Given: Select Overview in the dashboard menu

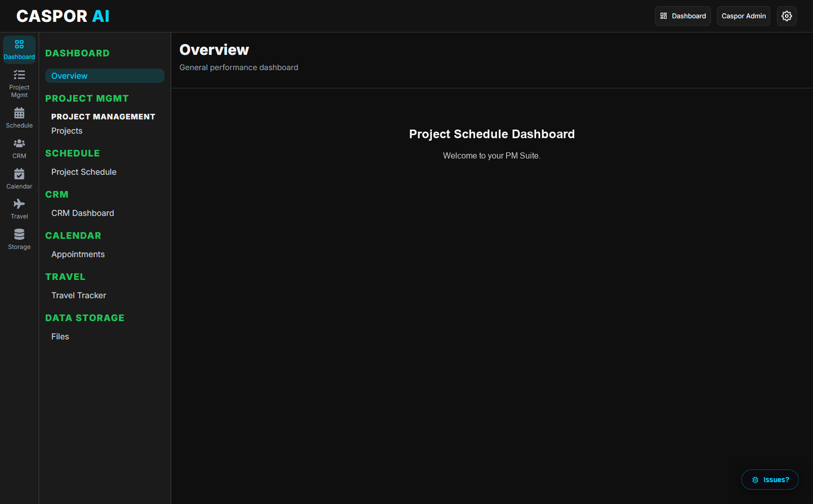Looking at the screenshot, I should pos(105,76).
